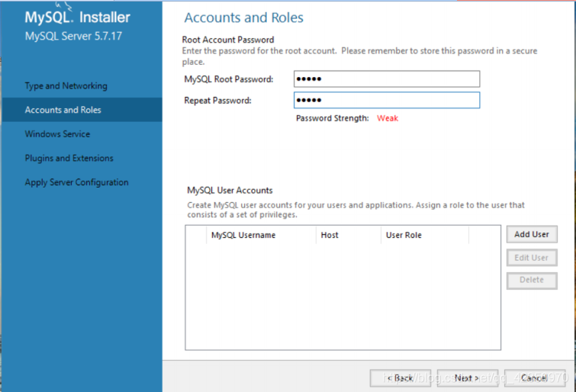Open the Apply Server Configuration step
The image size is (576, 392).
[x=77, y=182]
